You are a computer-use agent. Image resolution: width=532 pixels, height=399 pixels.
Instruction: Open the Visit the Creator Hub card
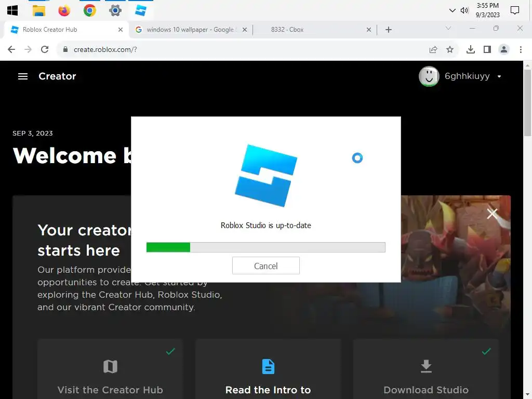110,369
